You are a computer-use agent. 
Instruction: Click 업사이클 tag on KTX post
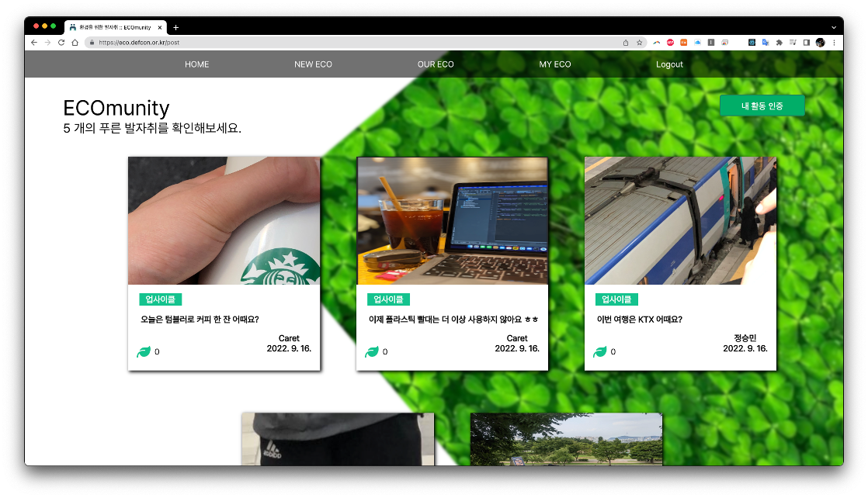click(x=616, y=299)
